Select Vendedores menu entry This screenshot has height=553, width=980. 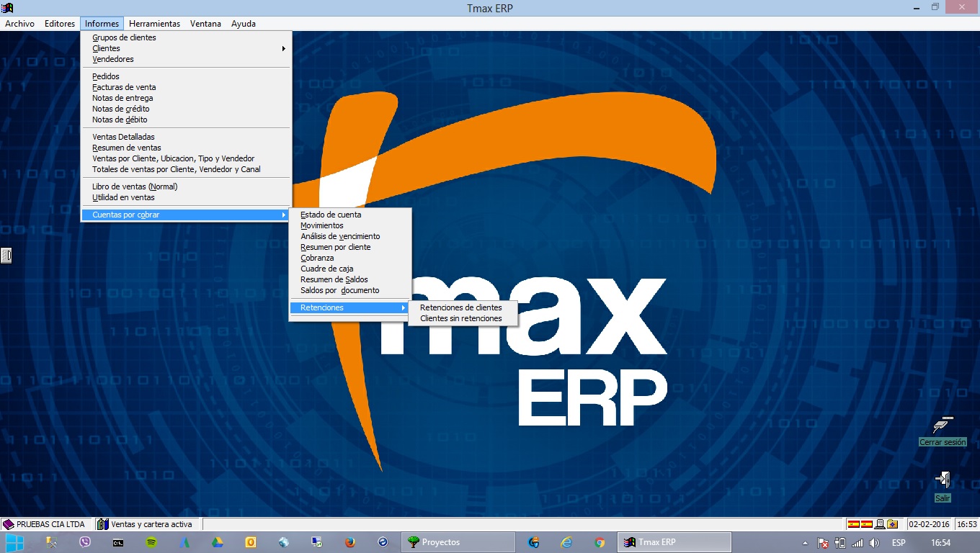[186, 59]
